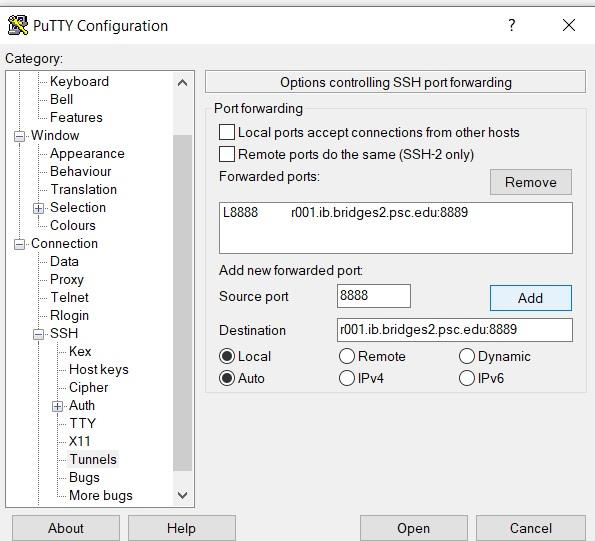Open the Rlogin category

point(69,315)
